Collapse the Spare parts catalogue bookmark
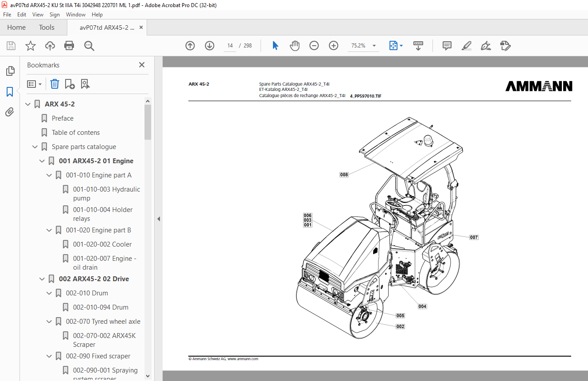 [x=35, y=147]
